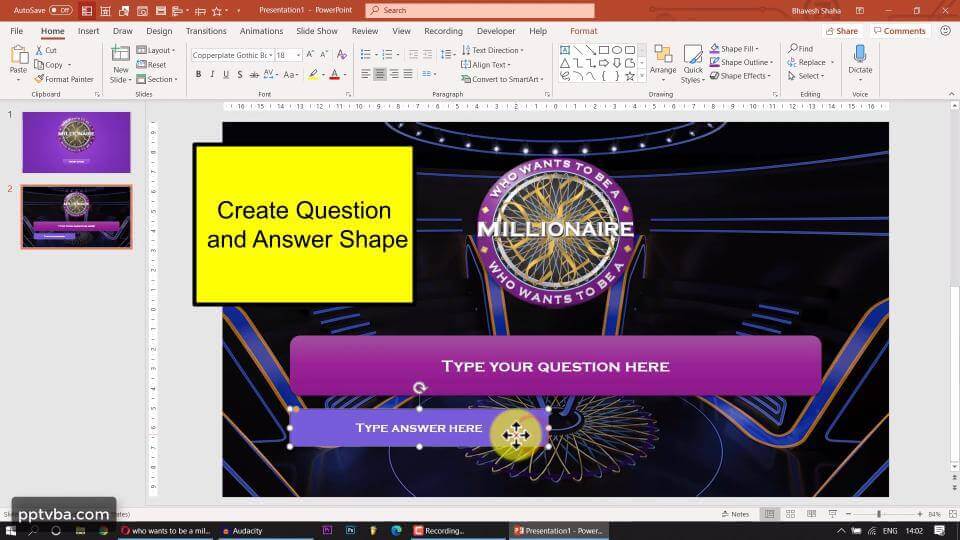Open the Shape Outline dropdown
Viewport: 960px width, 540px height.
point(741,62)
